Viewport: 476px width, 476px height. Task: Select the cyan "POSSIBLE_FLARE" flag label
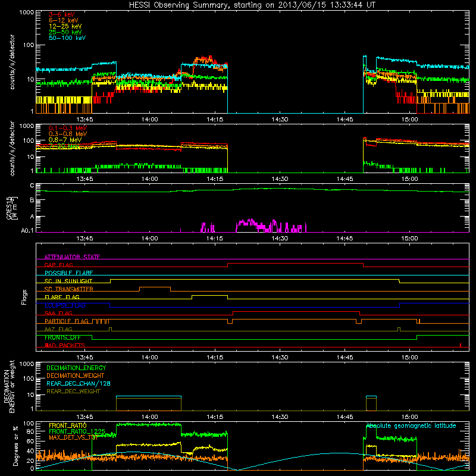68,273
